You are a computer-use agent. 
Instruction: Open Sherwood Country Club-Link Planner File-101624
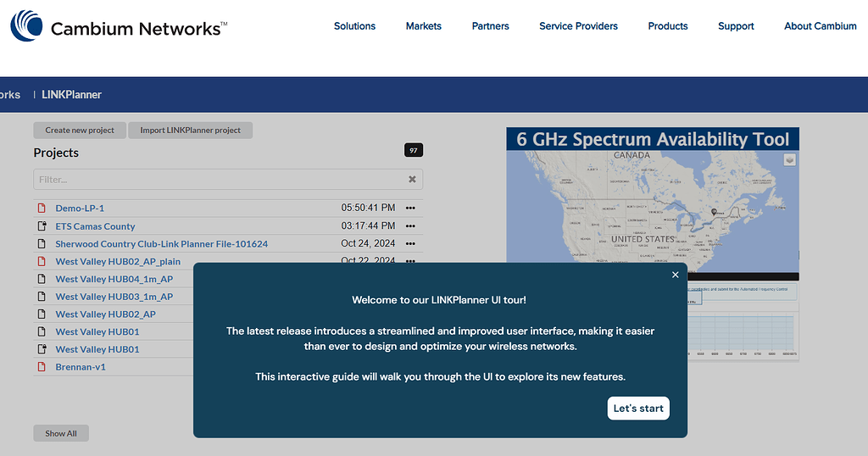pos(162,243)
